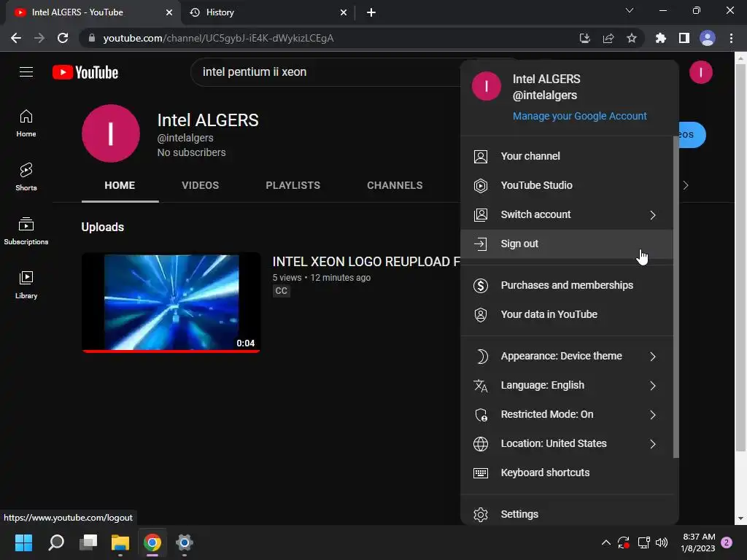Go back with the browser back arrow

[16, 38]
